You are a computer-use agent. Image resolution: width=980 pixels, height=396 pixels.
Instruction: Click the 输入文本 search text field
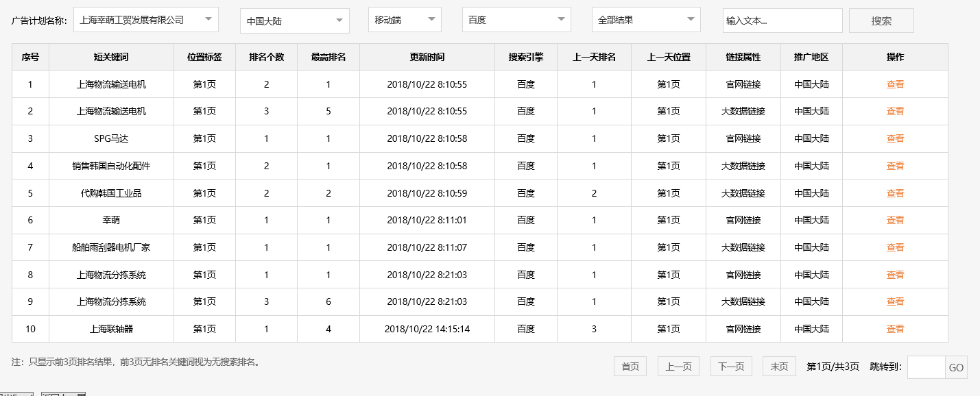782,20
